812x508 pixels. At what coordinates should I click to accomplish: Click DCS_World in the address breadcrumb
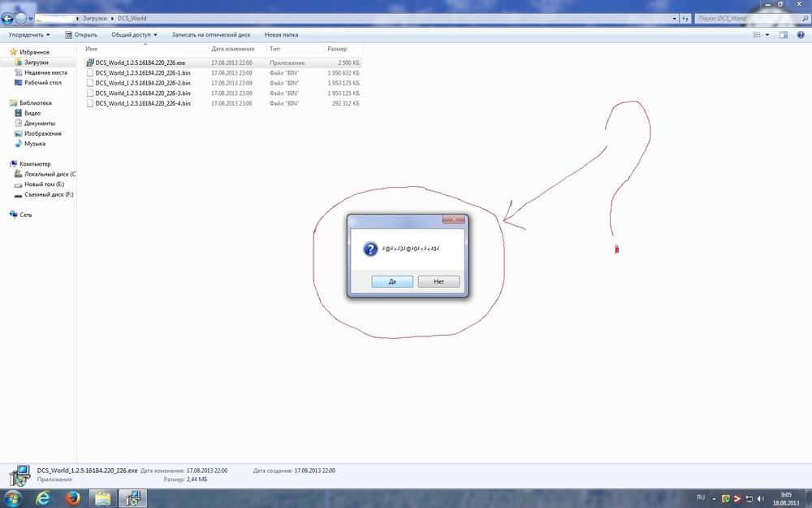click(x=132, y=18)
